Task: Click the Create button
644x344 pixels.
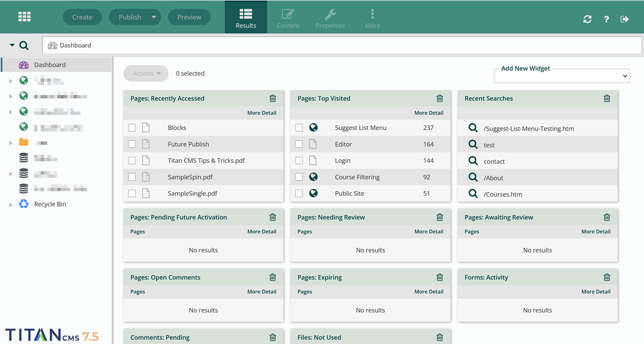Action: click(x=82, y=17)
